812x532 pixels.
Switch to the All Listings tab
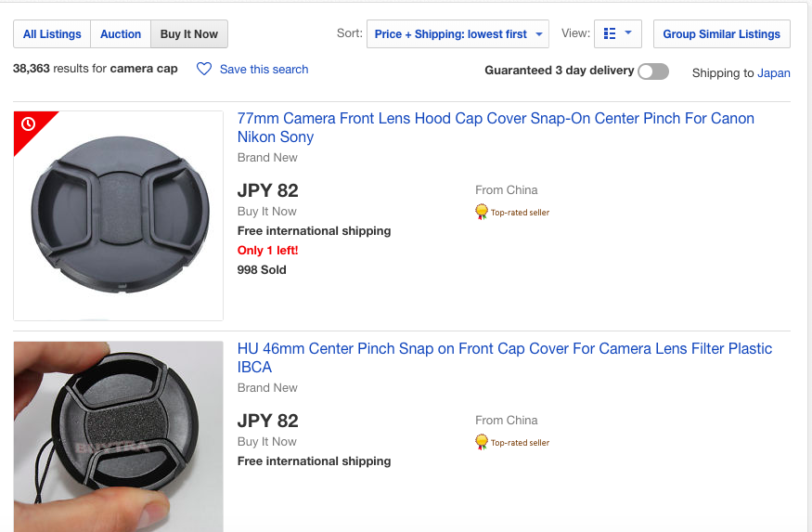52,34
